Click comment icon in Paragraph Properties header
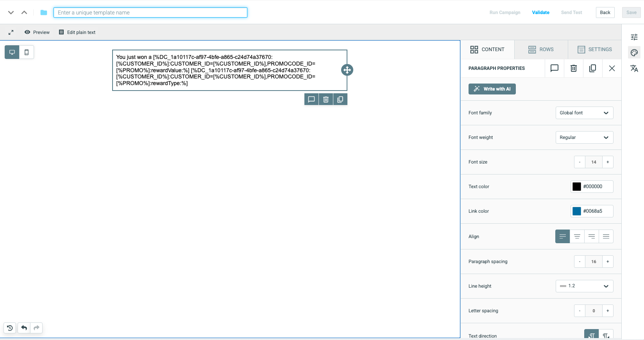The image size is (644, 340). tap(555, 68)
